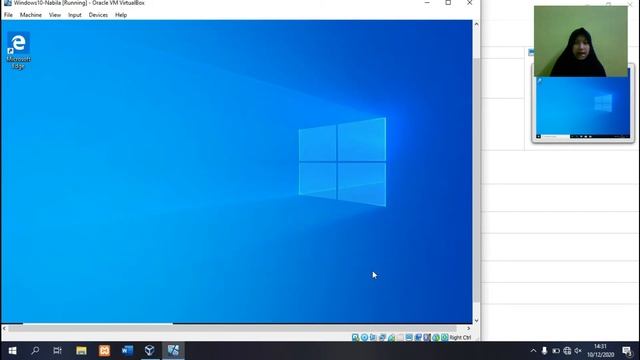
Task: Switch to Word on the taskbar
Action: [127, 351]
